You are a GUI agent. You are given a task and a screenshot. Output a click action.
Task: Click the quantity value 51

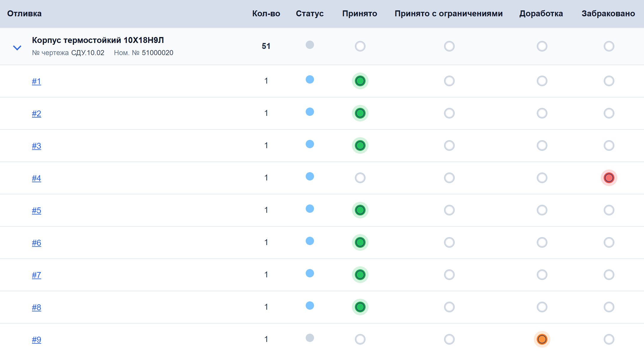[x=266, y=46]
